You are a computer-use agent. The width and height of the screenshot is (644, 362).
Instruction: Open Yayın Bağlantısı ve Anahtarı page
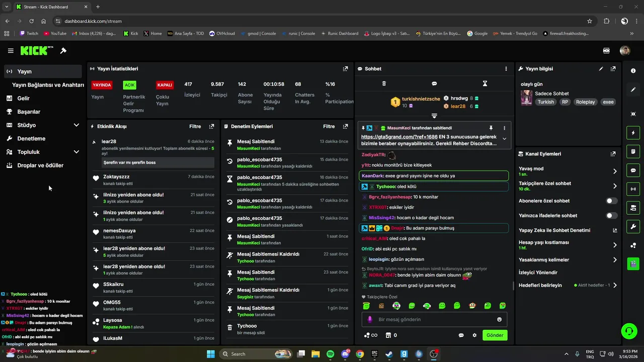(x=48, y=85)
